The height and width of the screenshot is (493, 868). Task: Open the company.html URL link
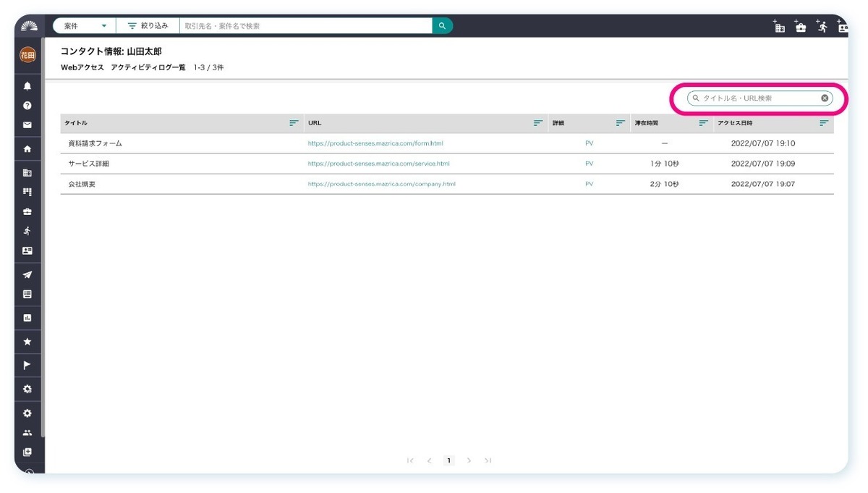tap(381, 185)
